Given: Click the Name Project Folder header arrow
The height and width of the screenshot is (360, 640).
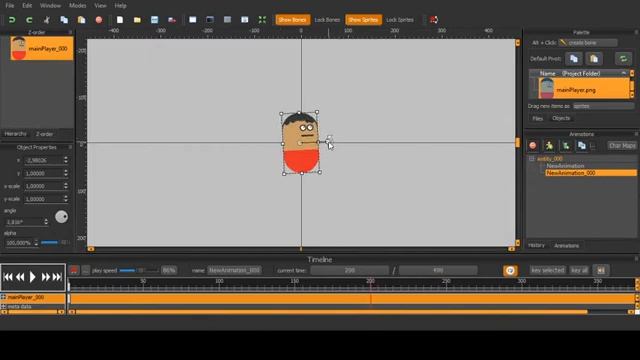Looking at the screenshot, I should pyautogui.click(x=624, y=73).
